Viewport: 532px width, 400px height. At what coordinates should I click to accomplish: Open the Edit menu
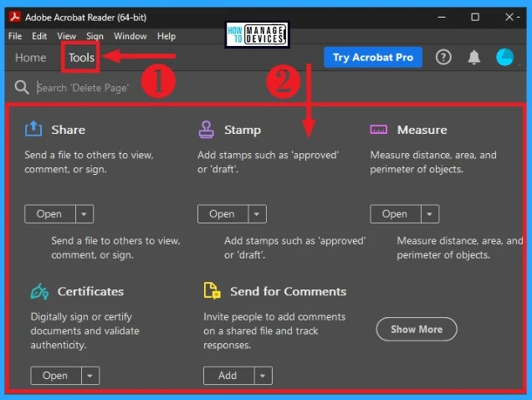click(39, 36)
